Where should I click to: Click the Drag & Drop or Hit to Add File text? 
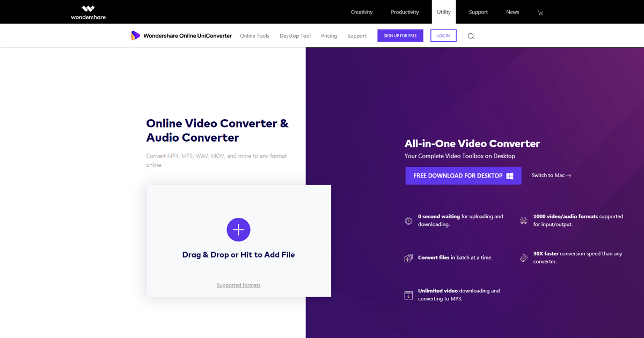point(238,255)
